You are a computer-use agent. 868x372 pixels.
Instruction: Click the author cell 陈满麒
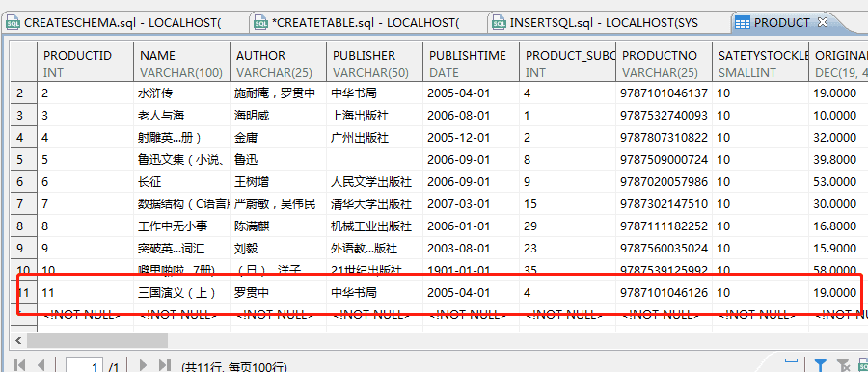click(x=278, y=226)
